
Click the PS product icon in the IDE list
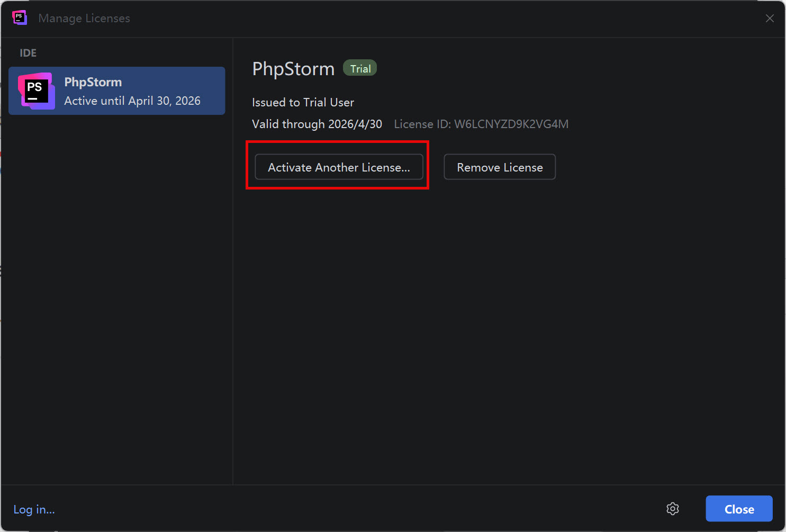(x=36, y=91)
